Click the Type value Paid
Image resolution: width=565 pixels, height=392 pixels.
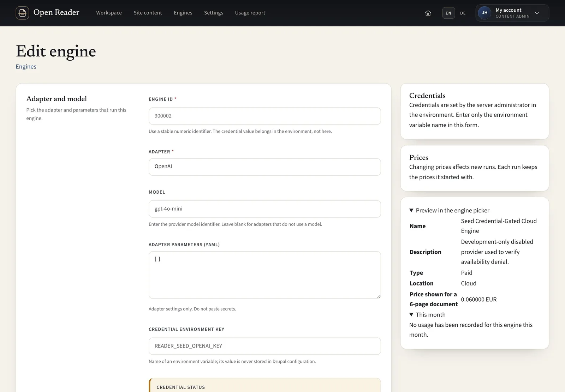pos(466,273)
